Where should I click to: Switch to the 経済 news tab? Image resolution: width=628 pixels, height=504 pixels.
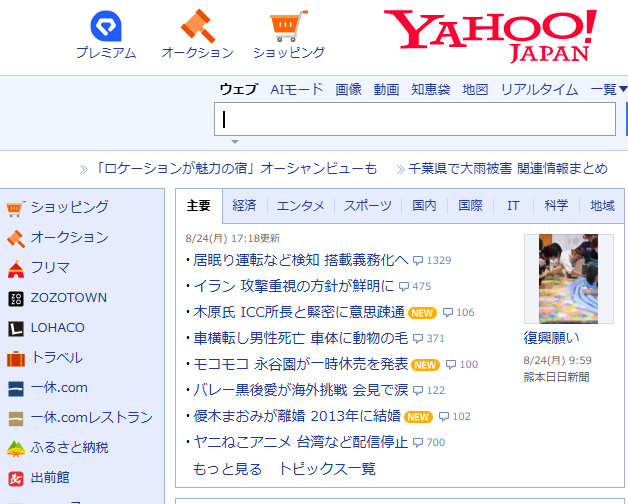244,206
